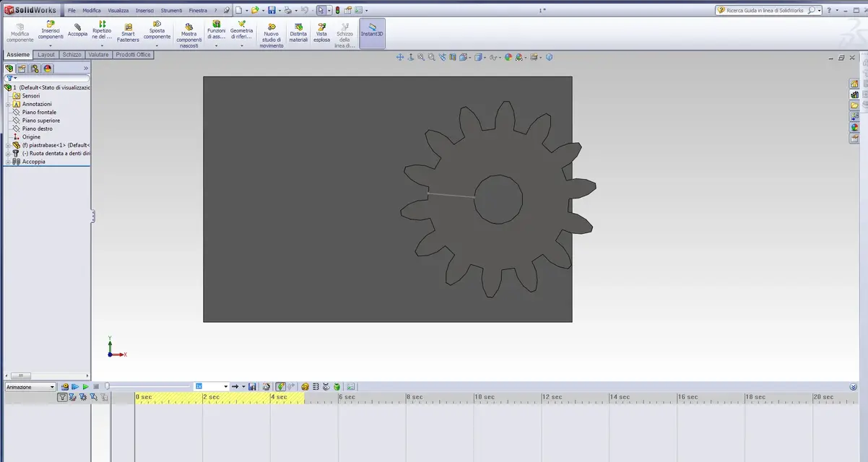Open the Strumenti menu
The width and height of the screenshot is (868, 462).
coord(172,10)
